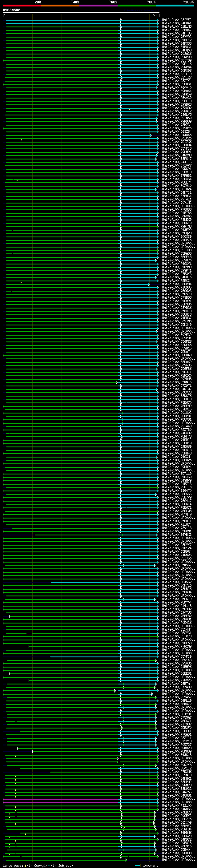This screenshot has height=868, width=197.
Task: Click UniRef100_Q8ITB9 entry
Action: pyautogui.click(x=177, y=61)
